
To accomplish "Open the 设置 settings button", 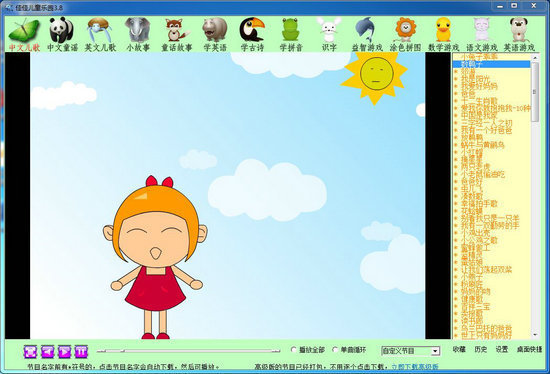I will click(502, 349).
